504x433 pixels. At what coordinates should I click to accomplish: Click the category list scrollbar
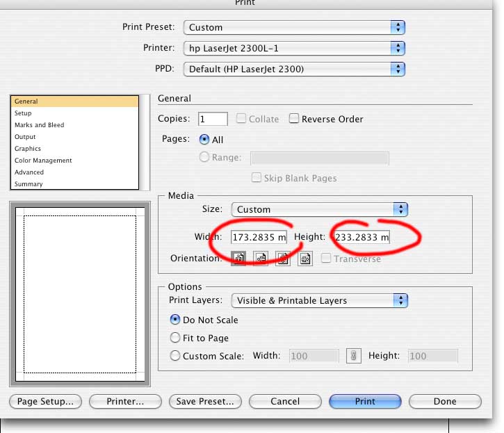[x=146, y=142]
